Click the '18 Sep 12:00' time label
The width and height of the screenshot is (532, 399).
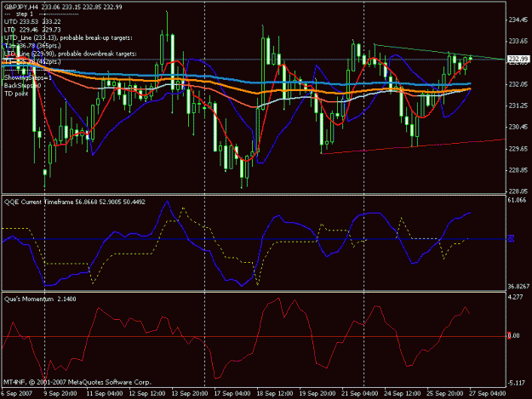point(275,394)
